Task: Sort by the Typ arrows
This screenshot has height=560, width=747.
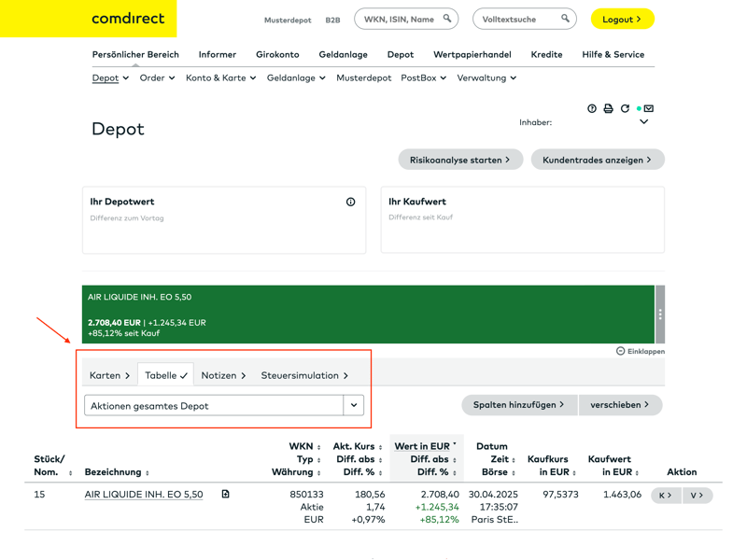Action: (318, 460)
